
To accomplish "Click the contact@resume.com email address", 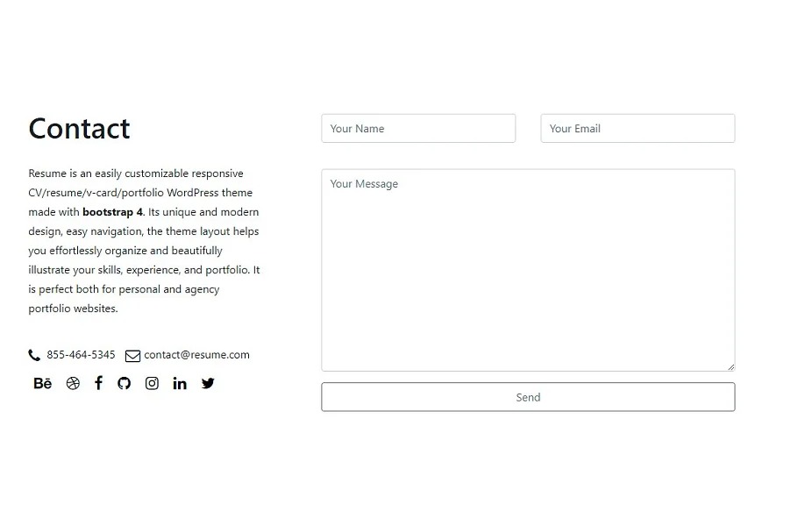I will pos(196,355).
